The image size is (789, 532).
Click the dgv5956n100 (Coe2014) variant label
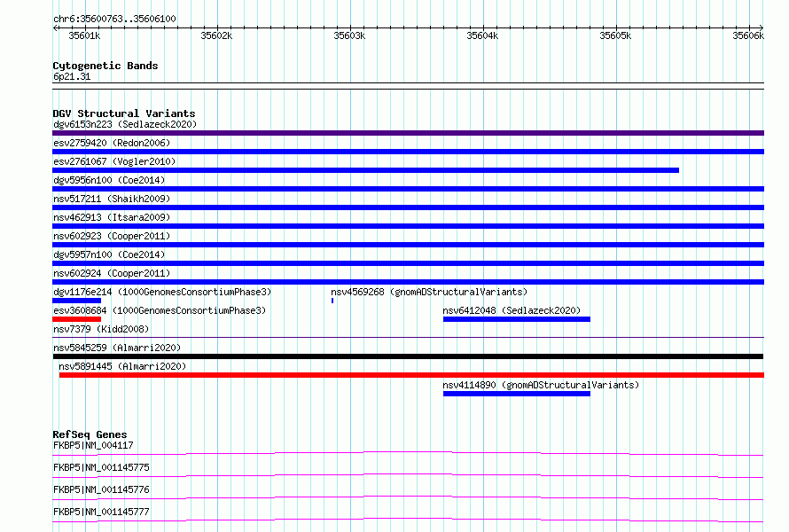pyautogui.click(x=109, y=180)
